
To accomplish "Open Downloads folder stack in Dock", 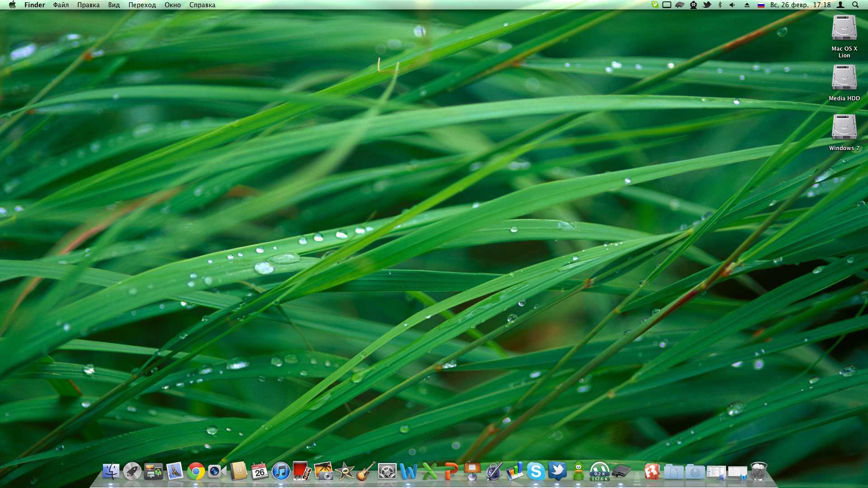I will click(695, 472).
